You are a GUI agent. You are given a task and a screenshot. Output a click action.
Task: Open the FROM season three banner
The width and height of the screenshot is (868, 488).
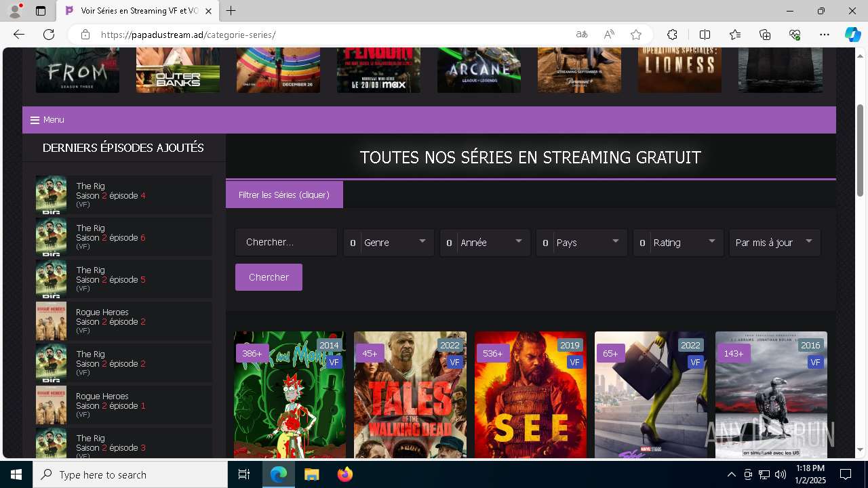pyautogui.click(x=77, y=70)
